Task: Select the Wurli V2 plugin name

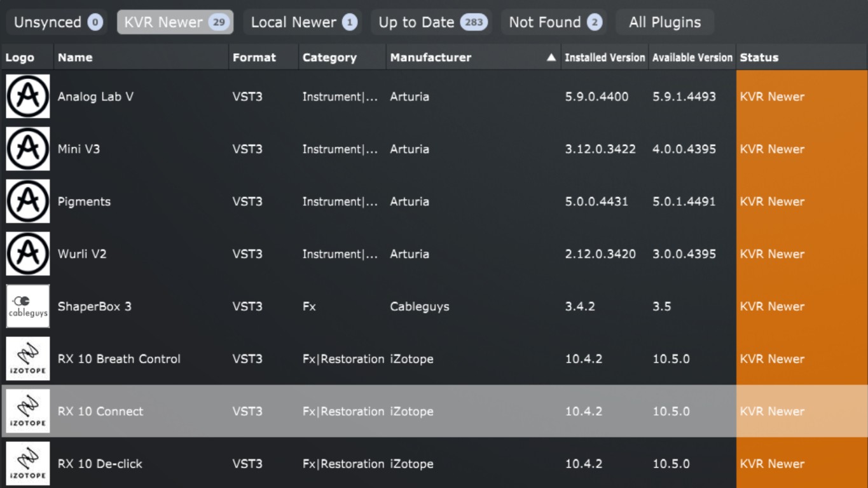Action: click(x=82, y=254)
